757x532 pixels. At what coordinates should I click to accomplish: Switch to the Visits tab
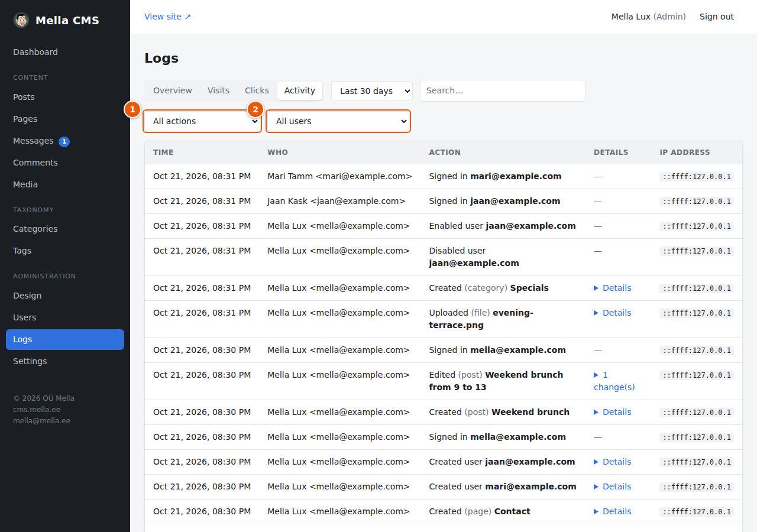pos(218,90)
